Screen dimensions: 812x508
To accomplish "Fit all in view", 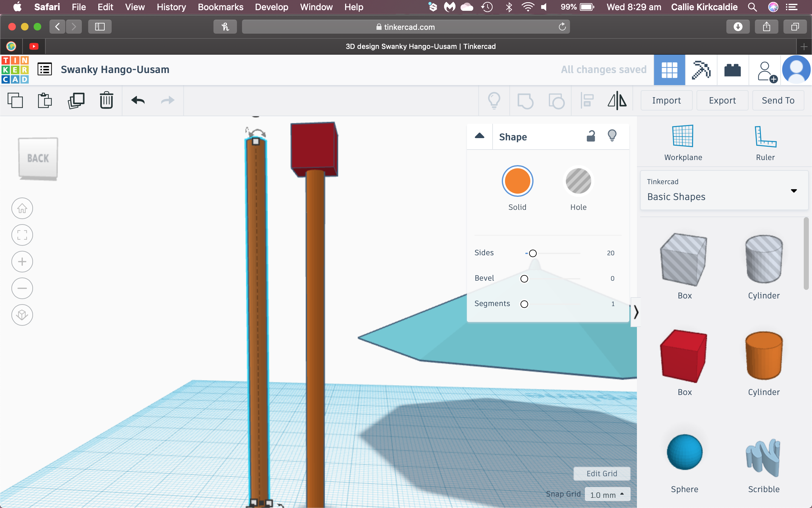I will [x=22, y=235].
